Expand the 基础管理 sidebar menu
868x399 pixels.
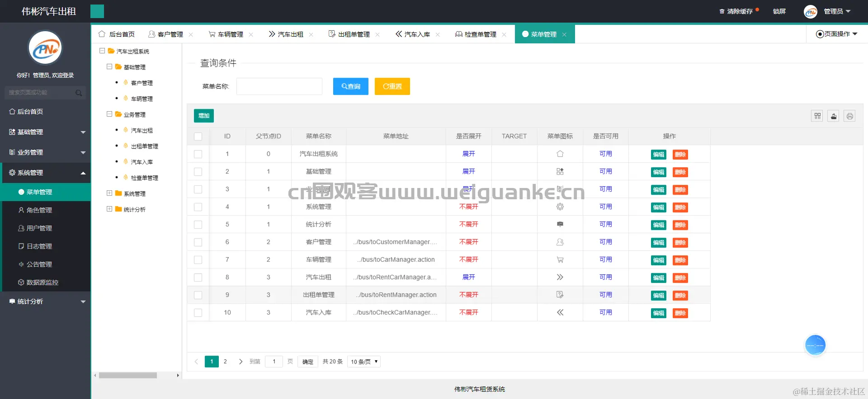pos(45,132)
